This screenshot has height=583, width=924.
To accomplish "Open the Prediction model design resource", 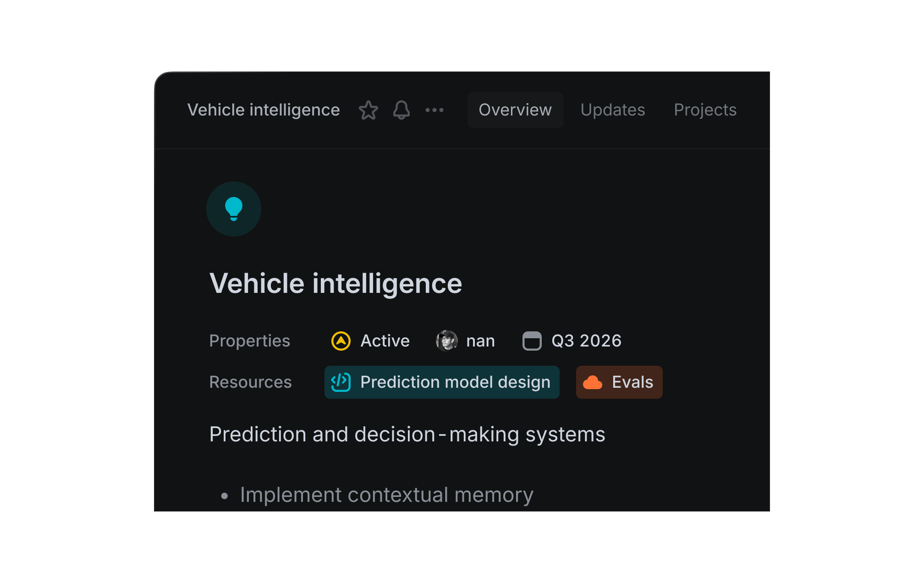I will [455, 382].
